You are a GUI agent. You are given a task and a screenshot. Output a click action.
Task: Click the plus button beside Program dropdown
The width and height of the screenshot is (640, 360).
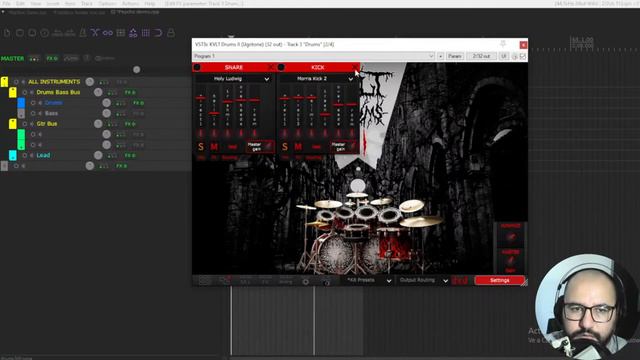[440, 56]
